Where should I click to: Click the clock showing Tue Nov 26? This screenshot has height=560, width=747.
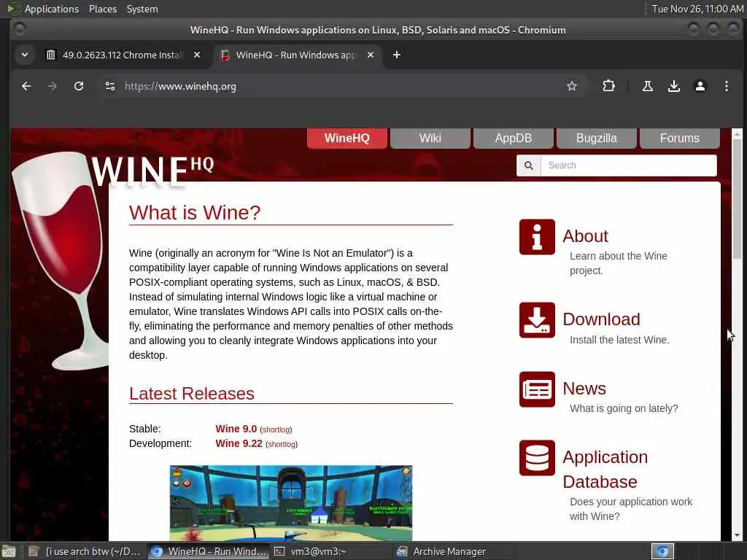(x=697, y=9)
